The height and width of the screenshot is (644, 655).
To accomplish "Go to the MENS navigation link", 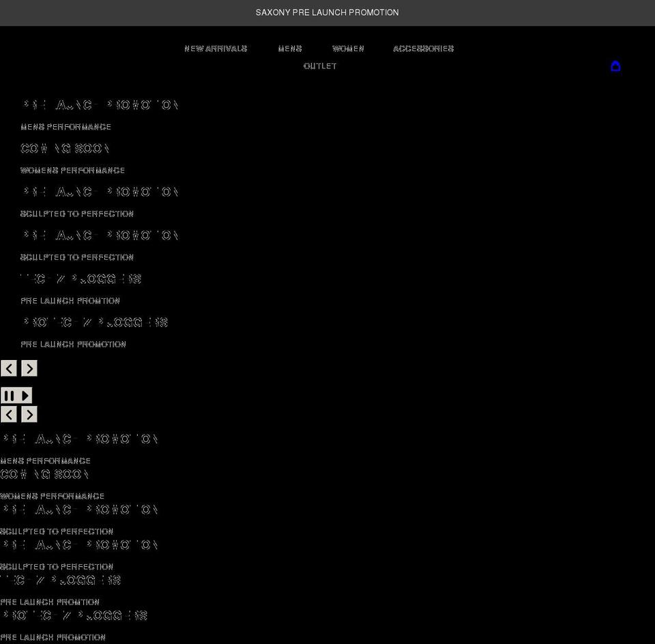I will coord(290,49).
